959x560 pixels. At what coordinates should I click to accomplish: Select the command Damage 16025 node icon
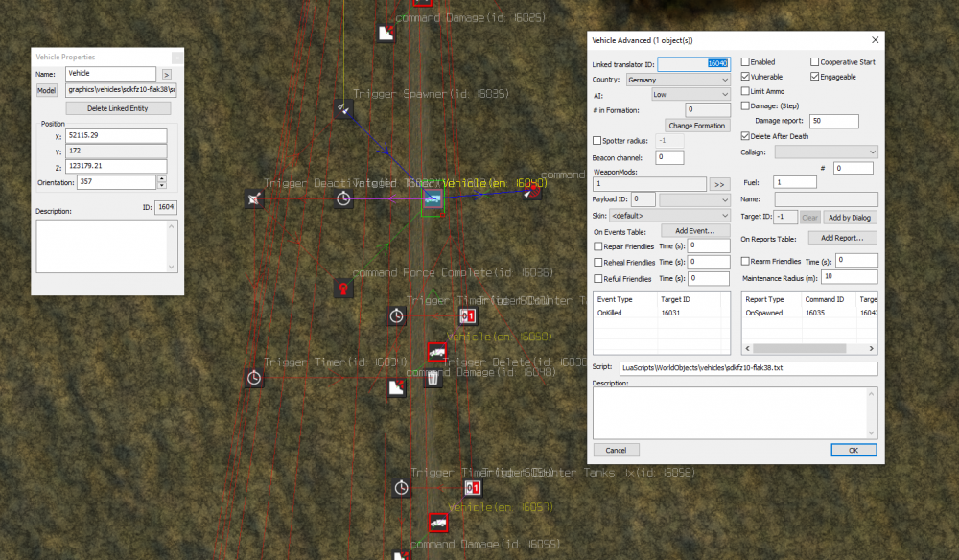click(x=386, y=33)
